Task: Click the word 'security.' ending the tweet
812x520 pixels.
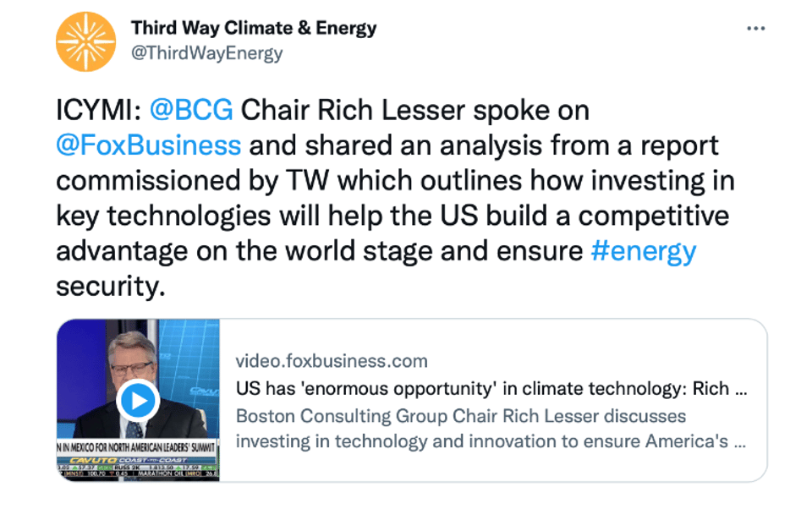Action: point(108,287)
